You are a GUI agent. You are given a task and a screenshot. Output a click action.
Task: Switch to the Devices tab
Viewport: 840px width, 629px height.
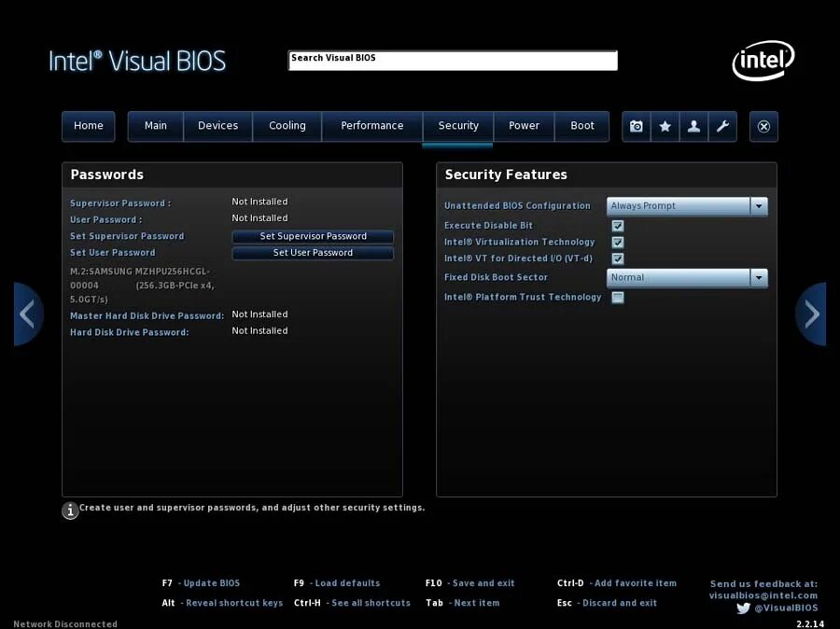[218, 126]
